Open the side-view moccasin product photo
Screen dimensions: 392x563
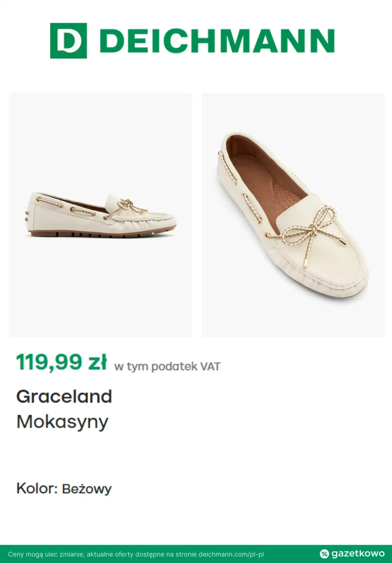click(101, 215)
